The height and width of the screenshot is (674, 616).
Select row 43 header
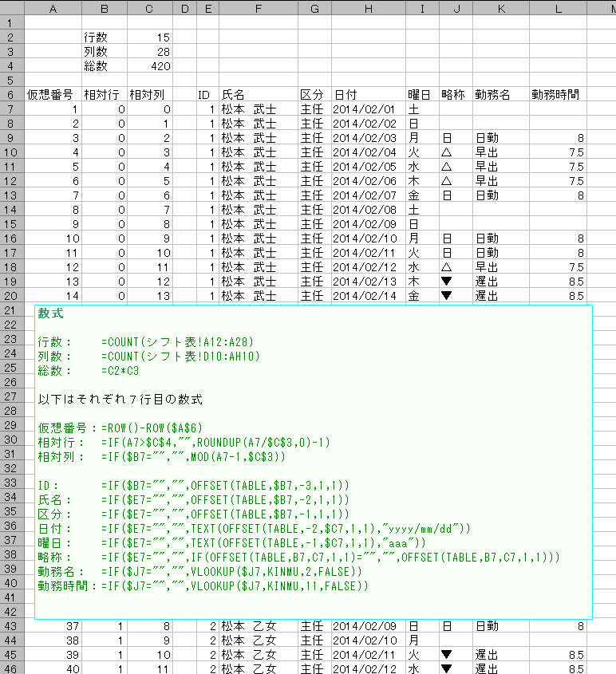[12, 626]
